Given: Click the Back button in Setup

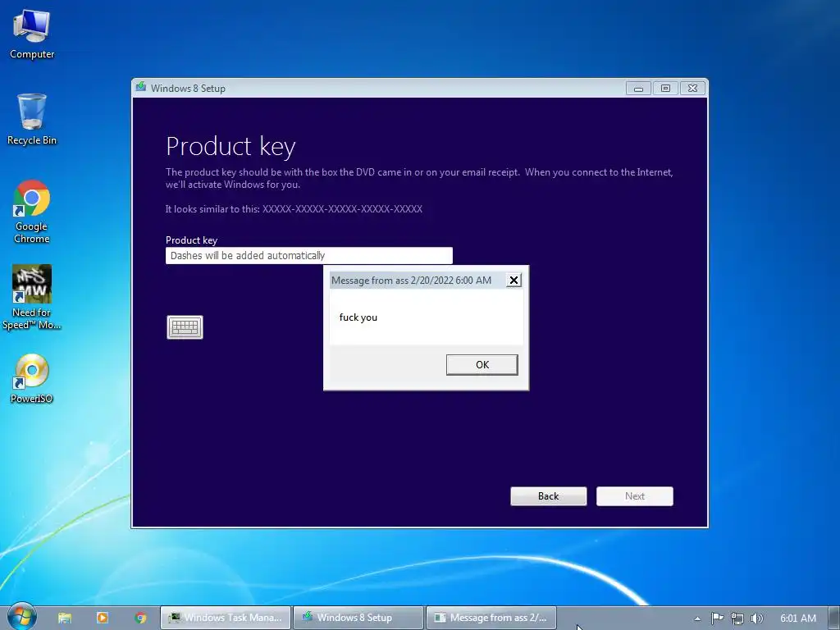Looking at the screenshot, I should point(548,496).
